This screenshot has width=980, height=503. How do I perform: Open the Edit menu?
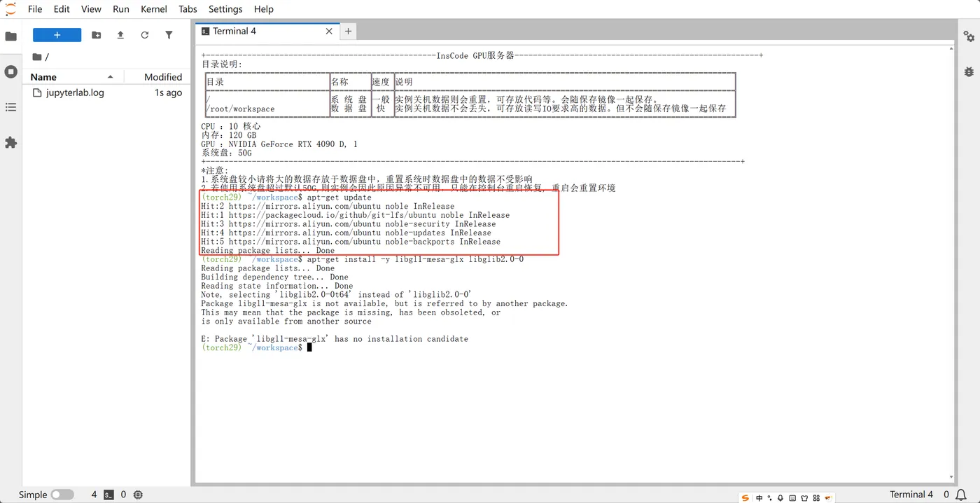tap(62, 9)
